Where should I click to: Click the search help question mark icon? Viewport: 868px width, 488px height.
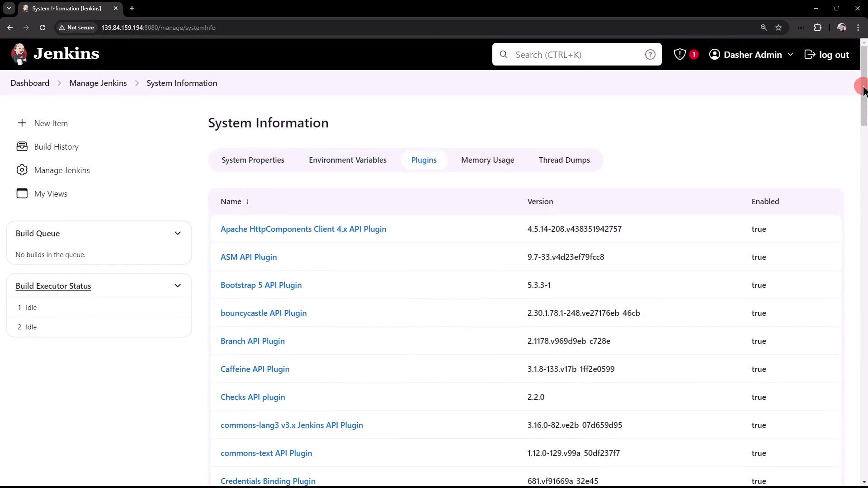(x=650, y=55)
